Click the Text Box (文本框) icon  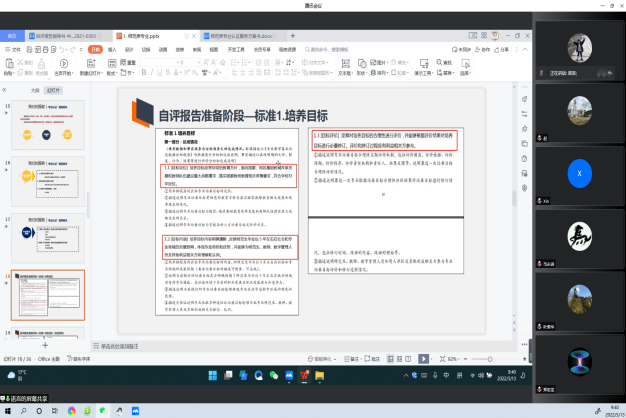point(345,63)
